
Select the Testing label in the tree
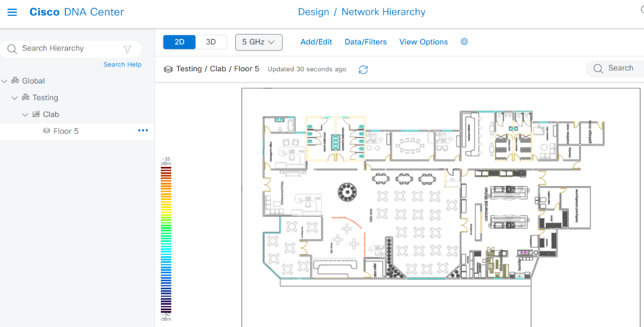(x=45, y=98)
